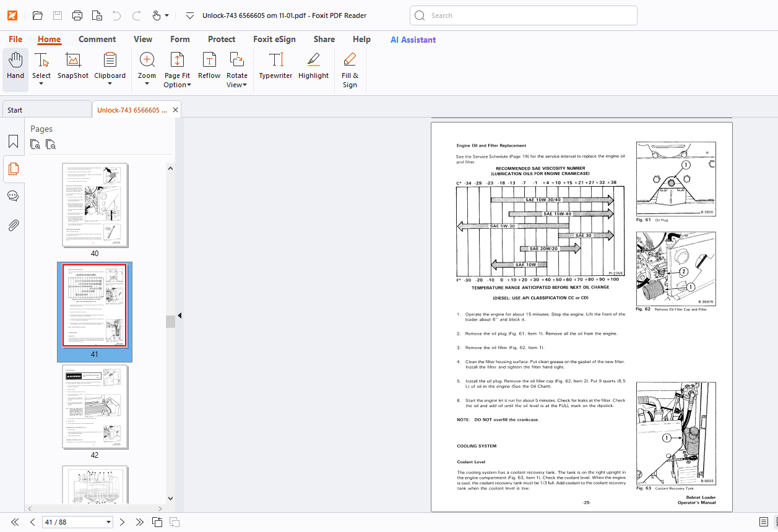Open the Protect ribbon tab
Viewport: 778px width, 532px height.
tap(222, 39)
